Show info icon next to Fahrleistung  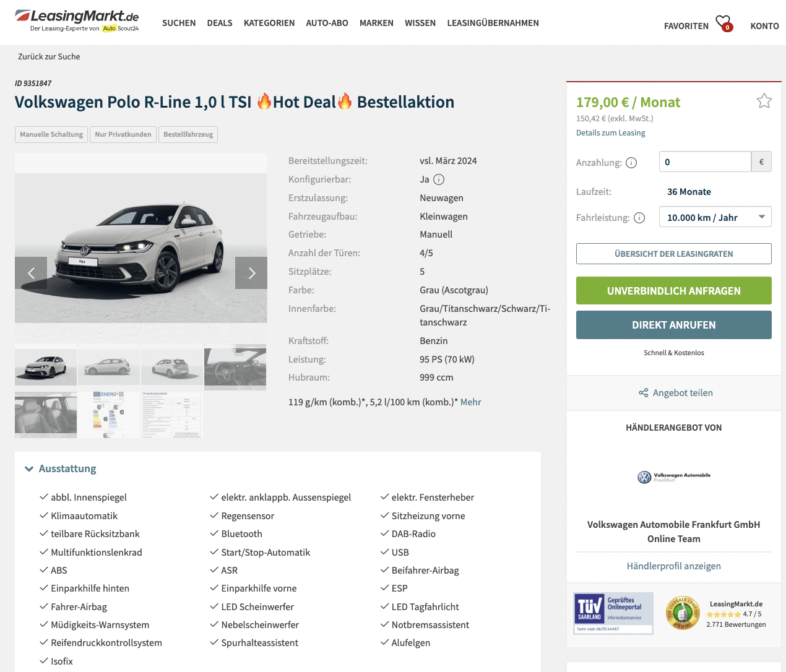pos(639,218)
